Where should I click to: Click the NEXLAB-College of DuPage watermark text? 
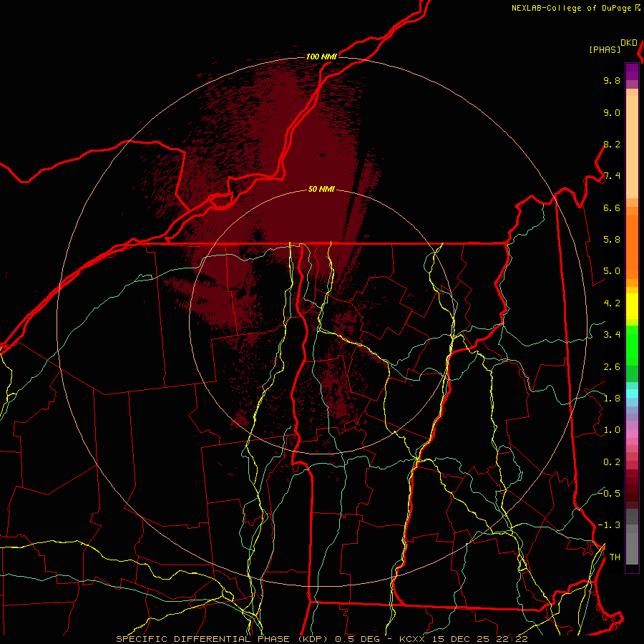pos(572,8)
